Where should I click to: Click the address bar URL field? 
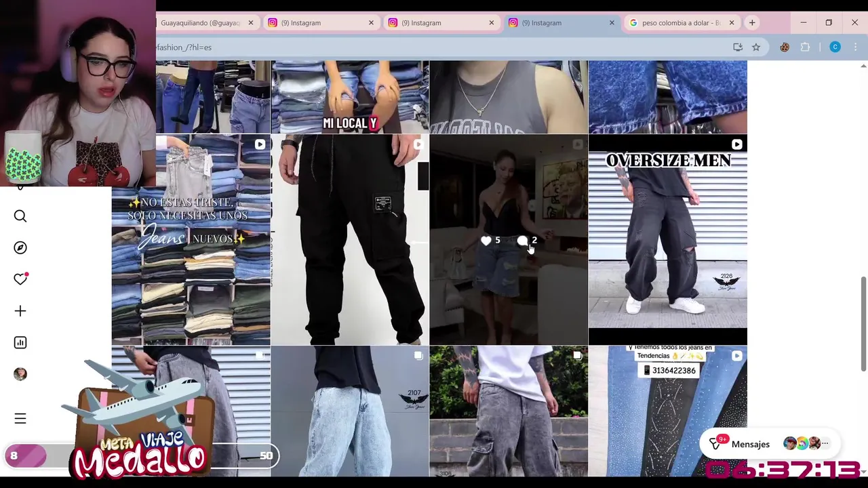tap(441, 47)
